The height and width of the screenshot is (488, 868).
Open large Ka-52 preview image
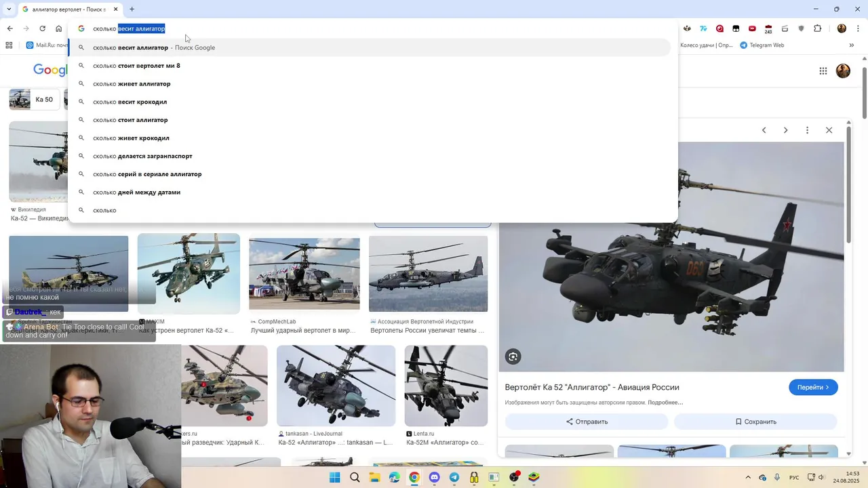(x=671, y=256)
